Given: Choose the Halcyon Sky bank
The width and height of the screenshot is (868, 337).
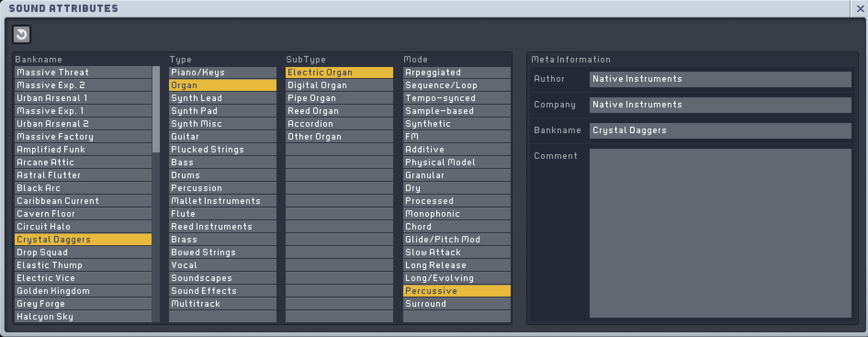Looking at the screenshot, I should 83,316.
